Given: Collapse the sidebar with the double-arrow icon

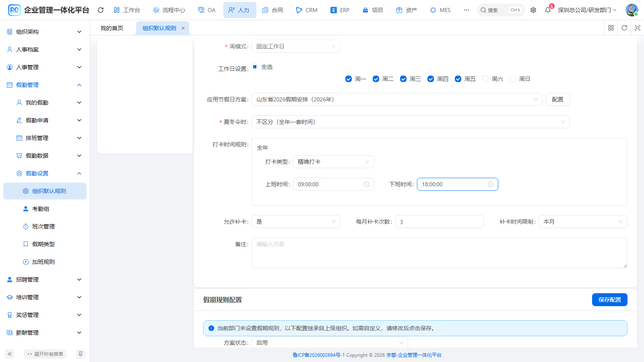Looking at the screenshot, I should pos(10,354).
